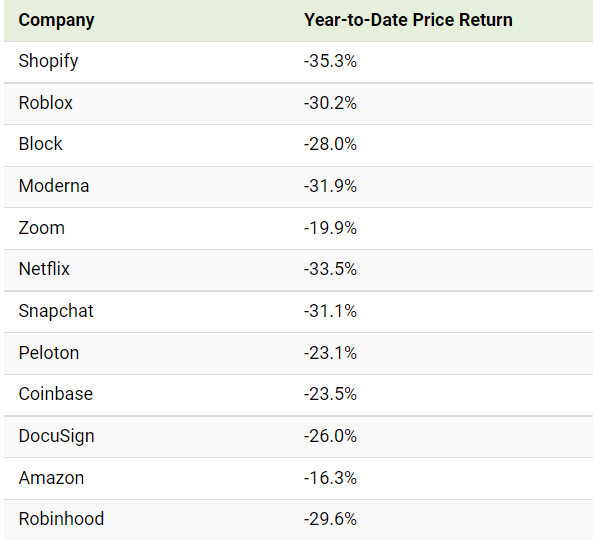The width and height of the screenshot is (593, 547).
Task: Click the Coinbase row name
Action: (56, 394)
